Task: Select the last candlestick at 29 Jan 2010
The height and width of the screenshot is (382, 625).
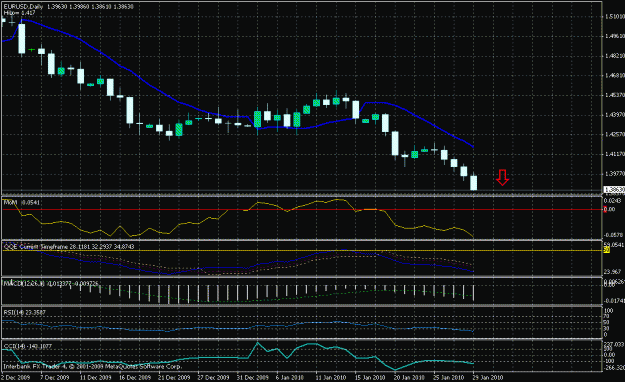Action: (474, 182)
